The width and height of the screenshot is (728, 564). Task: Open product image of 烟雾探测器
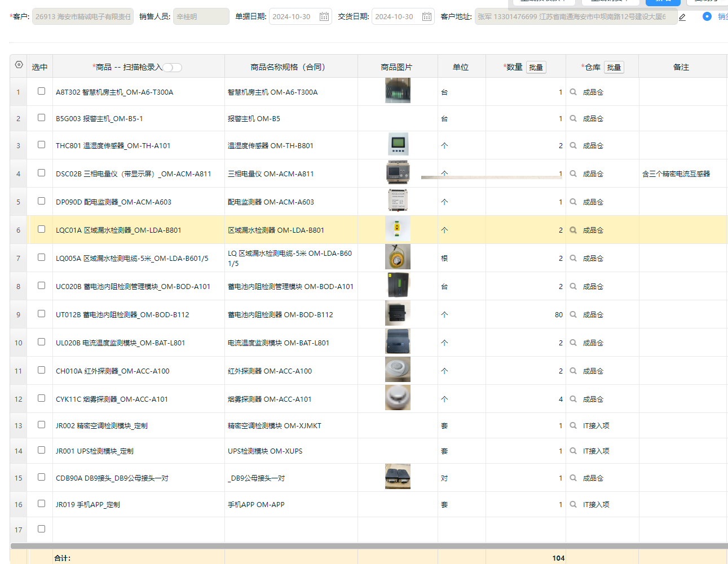(x=398, y=398)
